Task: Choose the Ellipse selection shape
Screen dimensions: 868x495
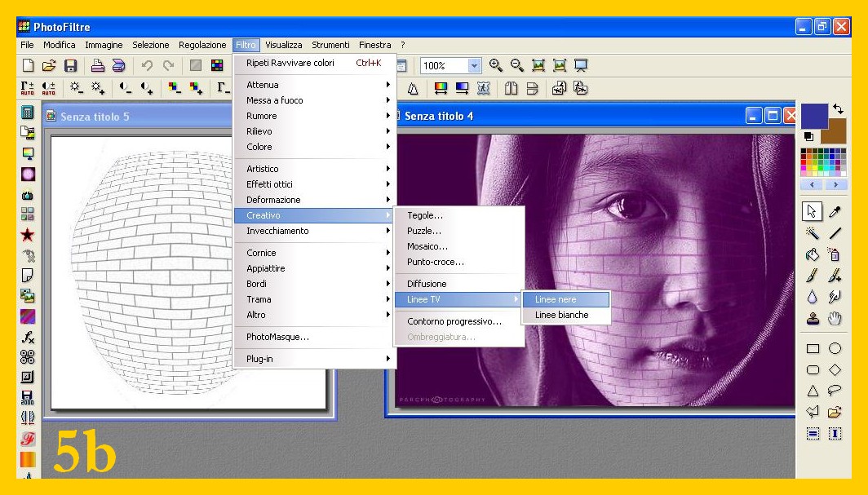Action: point(835,349)
